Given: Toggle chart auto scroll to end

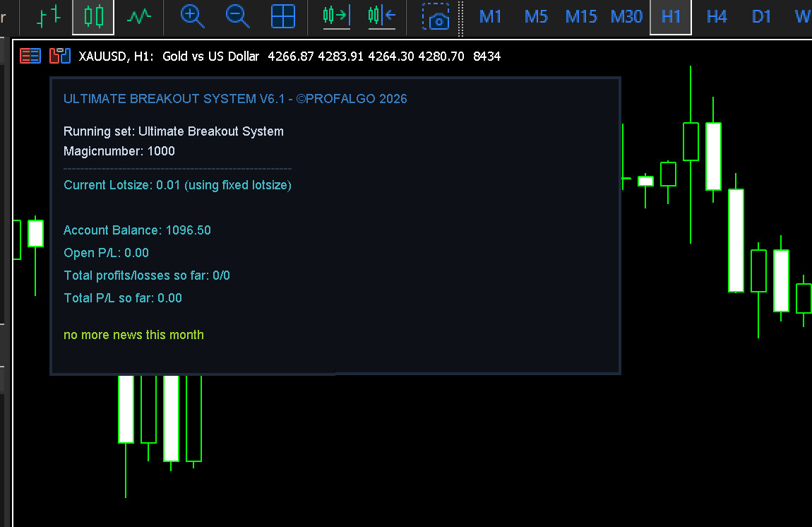Looking at the screenshot, I should coord(337,16).
